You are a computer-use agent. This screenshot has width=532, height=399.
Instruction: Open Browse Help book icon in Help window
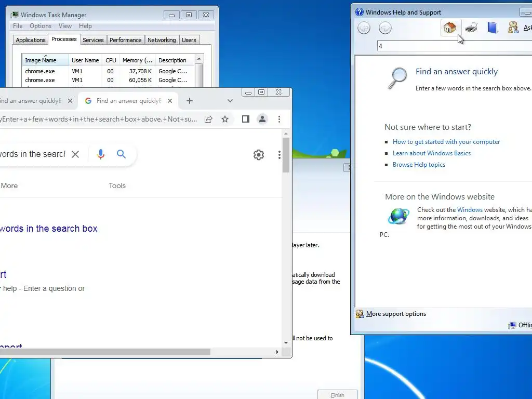click(x=493, y=28)
